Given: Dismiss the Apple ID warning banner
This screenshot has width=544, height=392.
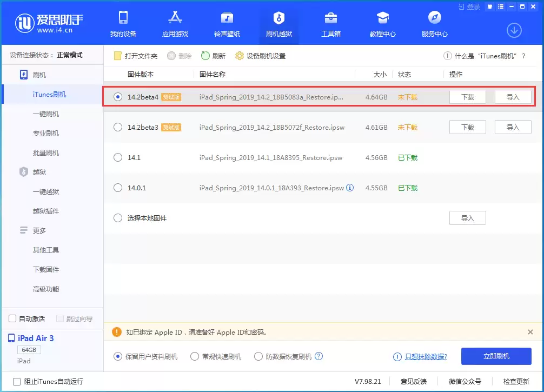Looking at the screenshot, I should pyautogui.click(x=530, y=332).
